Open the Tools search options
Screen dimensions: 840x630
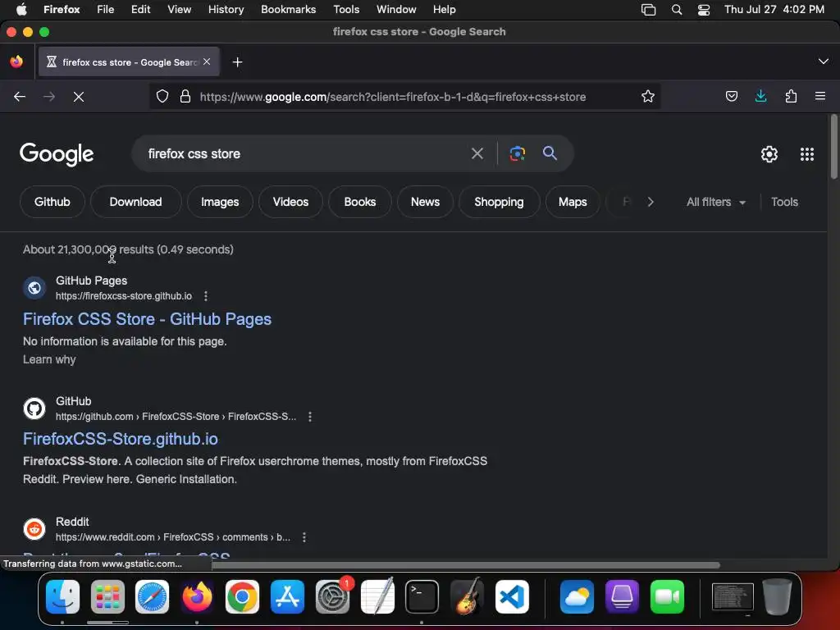point(784,202)
